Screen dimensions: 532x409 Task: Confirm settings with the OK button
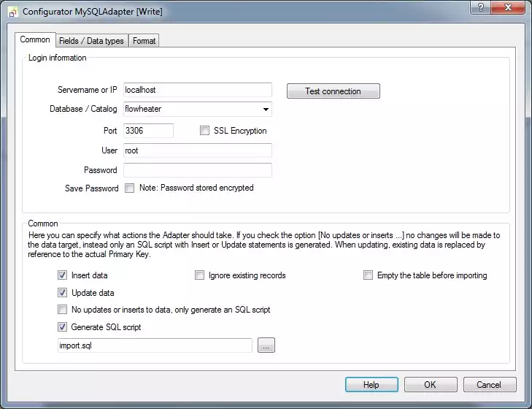point(430,385)
